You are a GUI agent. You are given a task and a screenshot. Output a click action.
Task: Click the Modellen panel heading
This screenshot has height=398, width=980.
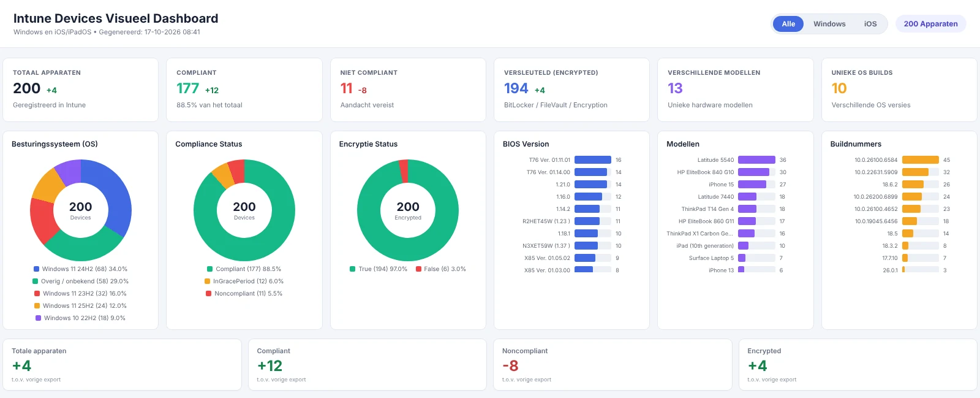[683, 144]
